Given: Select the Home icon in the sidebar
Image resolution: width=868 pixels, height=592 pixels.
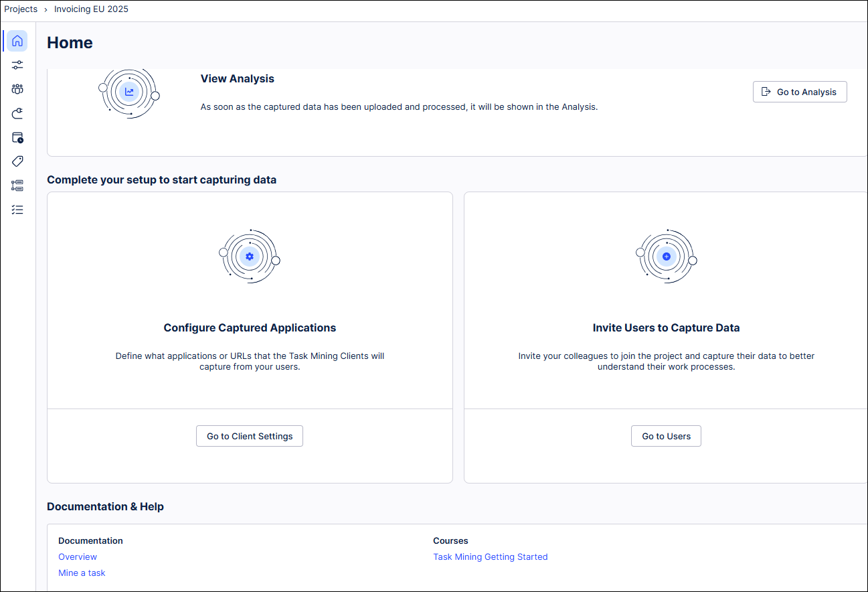Looking at the screenshot, I should tap(17, 41).
